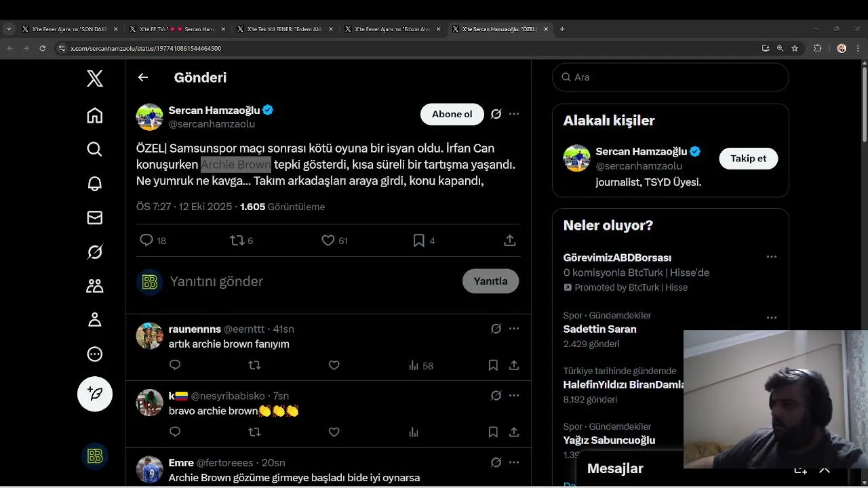This screenshot has height=488, width=868.
Task: Switch to the 'X'te Fener Ajans Edson Alv' tab
Action: point(392,29)
